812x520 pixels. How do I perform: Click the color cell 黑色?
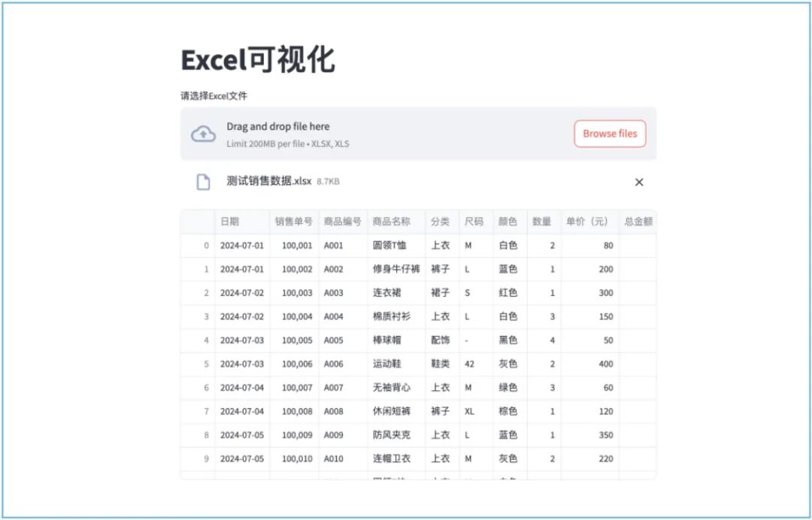pyautogui.click(x=510, y=340)
